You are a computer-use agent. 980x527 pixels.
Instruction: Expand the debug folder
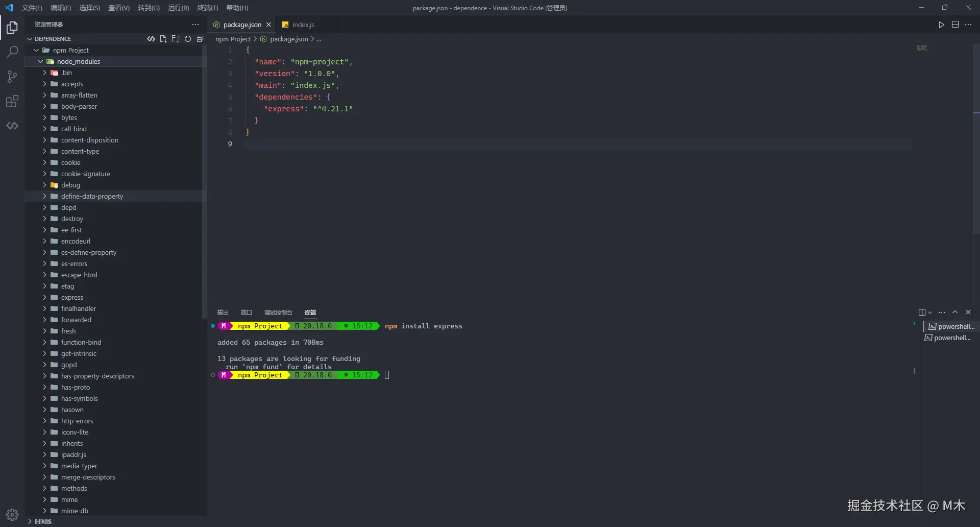[44, 185]
